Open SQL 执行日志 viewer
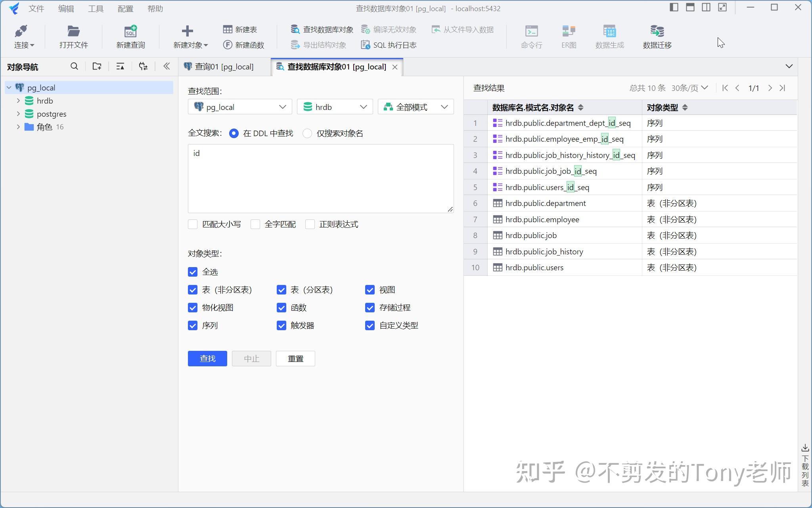812x508 pixels. [389, 45]
